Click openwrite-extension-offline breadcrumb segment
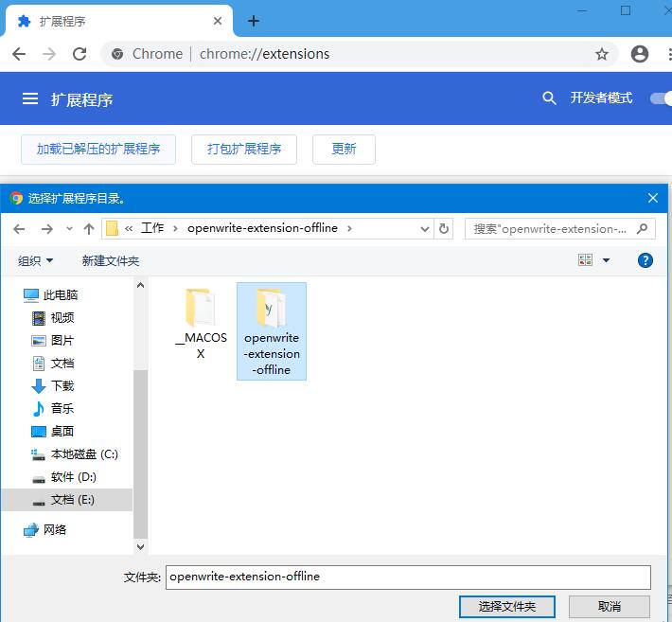This screenshot has width=672, height=622. (262, 228)
